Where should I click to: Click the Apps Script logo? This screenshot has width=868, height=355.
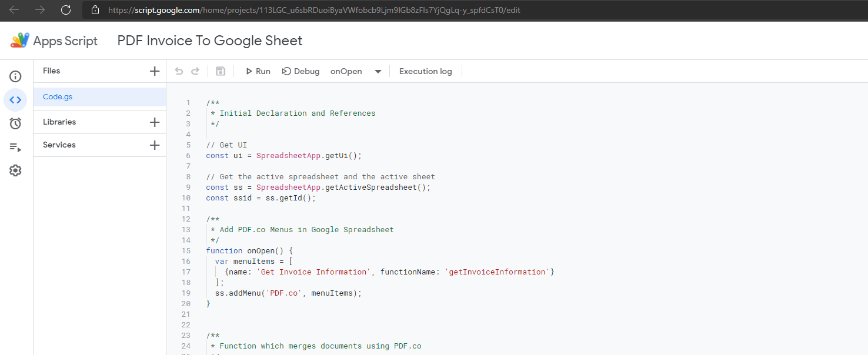[x=20, y=41]
